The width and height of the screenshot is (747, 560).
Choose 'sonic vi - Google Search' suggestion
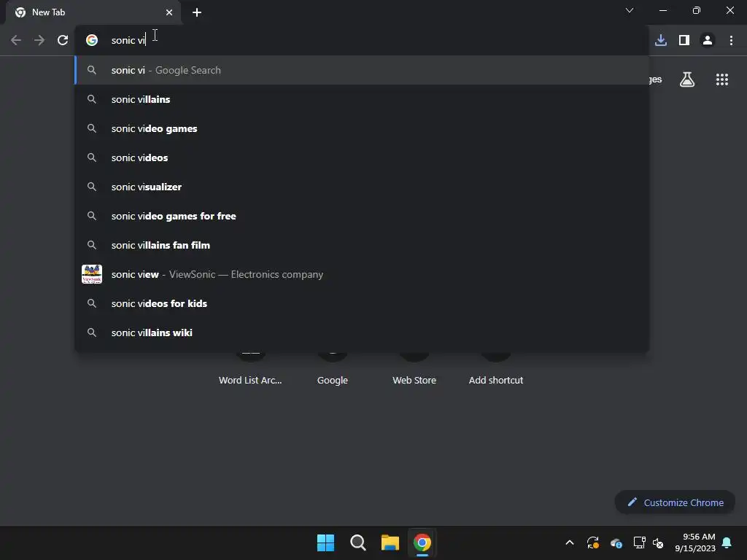coord(362,71)
